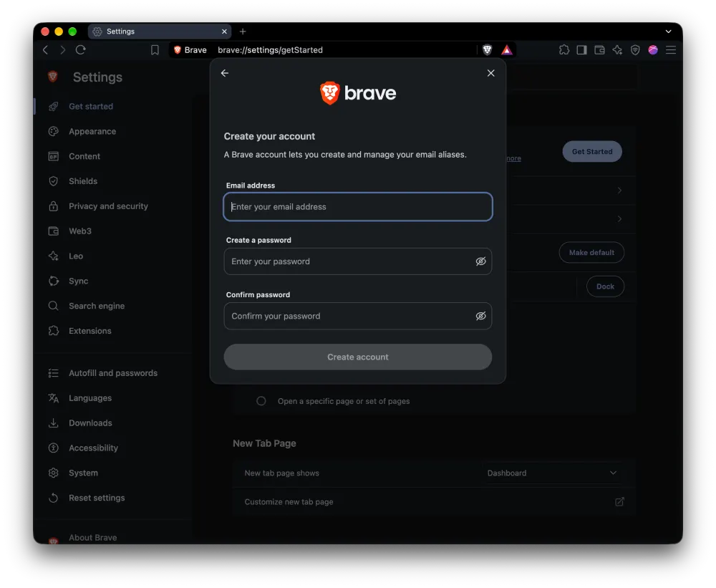Open Appearance settings section
The image size is (716, 588).
(92, 131)
